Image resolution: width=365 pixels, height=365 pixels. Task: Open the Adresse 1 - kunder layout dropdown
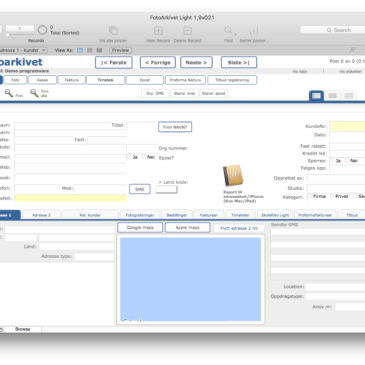point(23,50)
